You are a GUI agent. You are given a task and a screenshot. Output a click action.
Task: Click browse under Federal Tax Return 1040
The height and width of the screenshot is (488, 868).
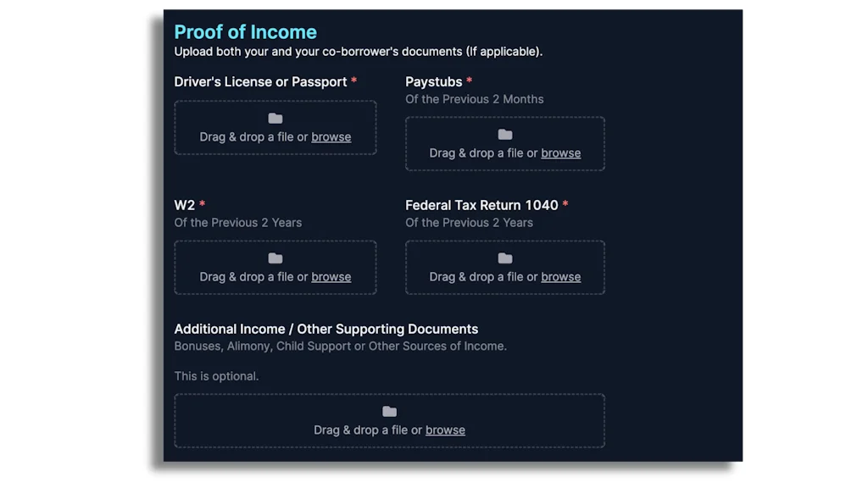point(560,276)
